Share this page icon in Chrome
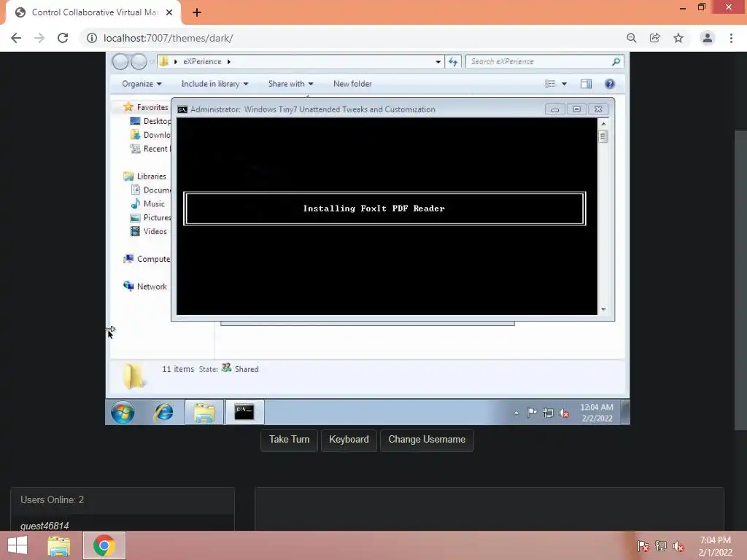The image size is (747, 560). pos(654,38)
